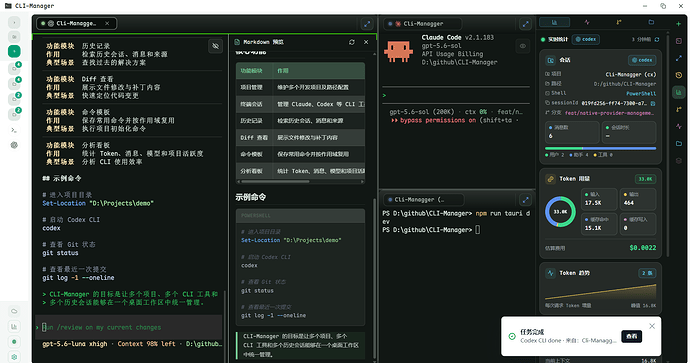This screenshot has width=690, height=363.
Task: Open the folder icon in right rail
Action: tap(679, 143)
